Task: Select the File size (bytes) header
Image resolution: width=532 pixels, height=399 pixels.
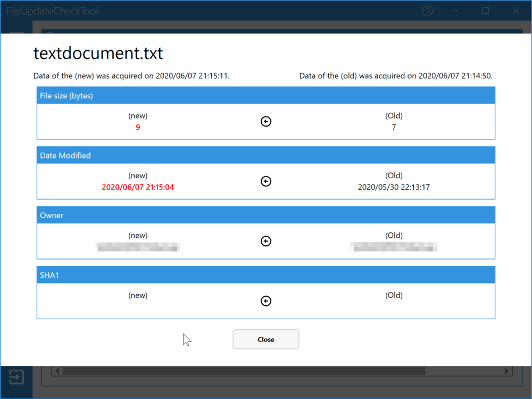Action: click(x=66, y=96)
